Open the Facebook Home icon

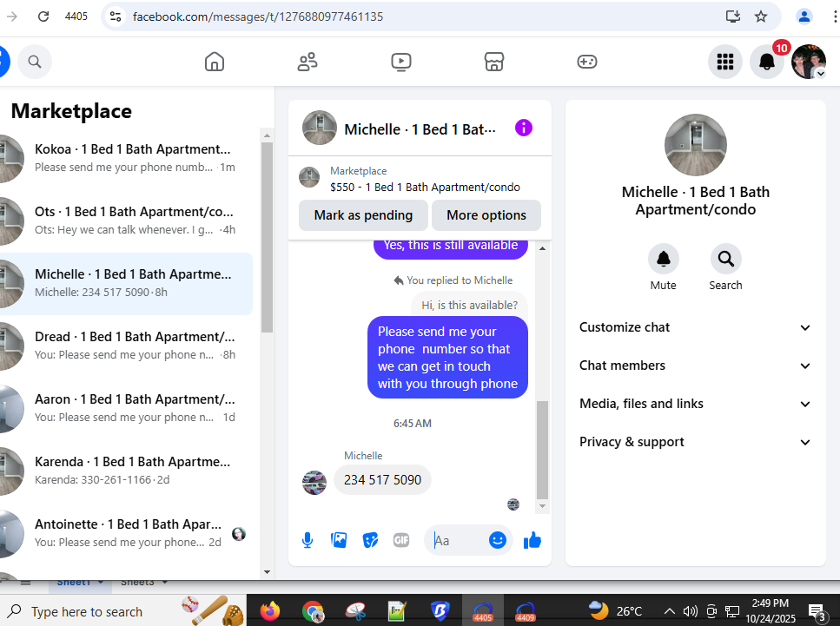pos(215,62)
